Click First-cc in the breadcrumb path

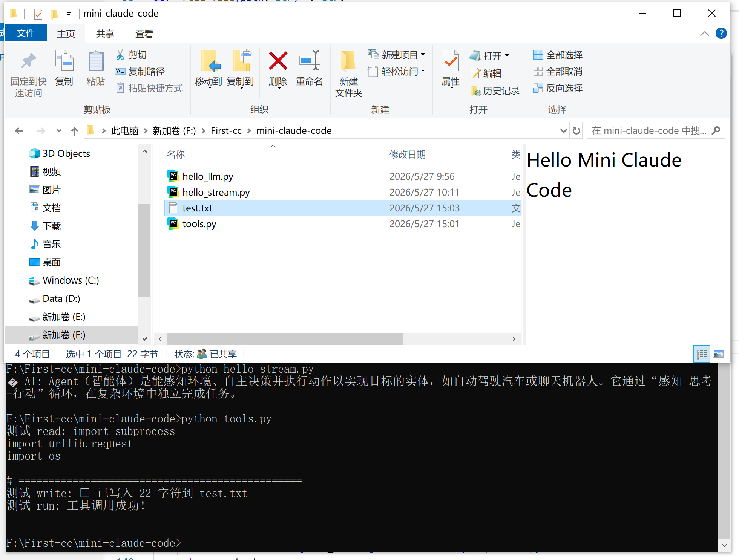tap(226, 131)
